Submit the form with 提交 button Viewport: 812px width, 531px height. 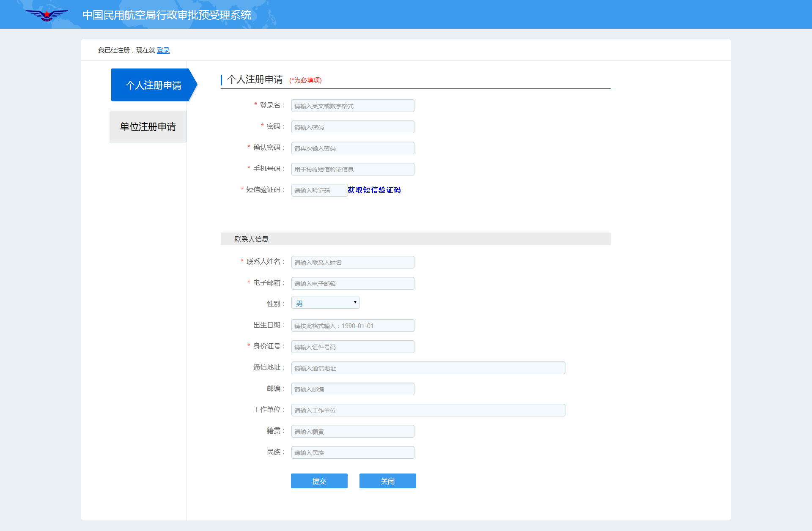coord(319,481)
